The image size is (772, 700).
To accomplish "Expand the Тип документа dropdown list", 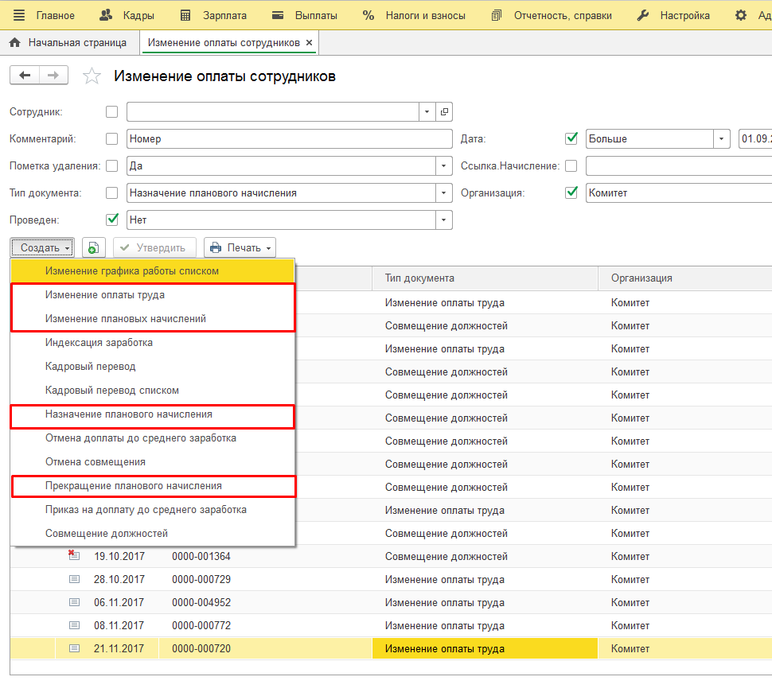I will (x=444, y=192).
